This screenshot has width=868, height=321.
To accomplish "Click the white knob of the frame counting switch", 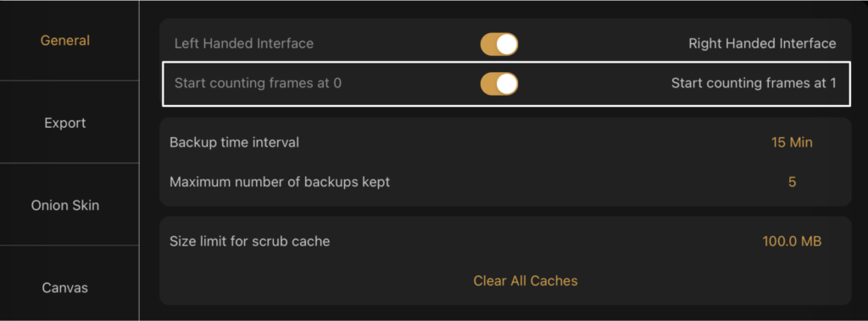I will [507, 84].
